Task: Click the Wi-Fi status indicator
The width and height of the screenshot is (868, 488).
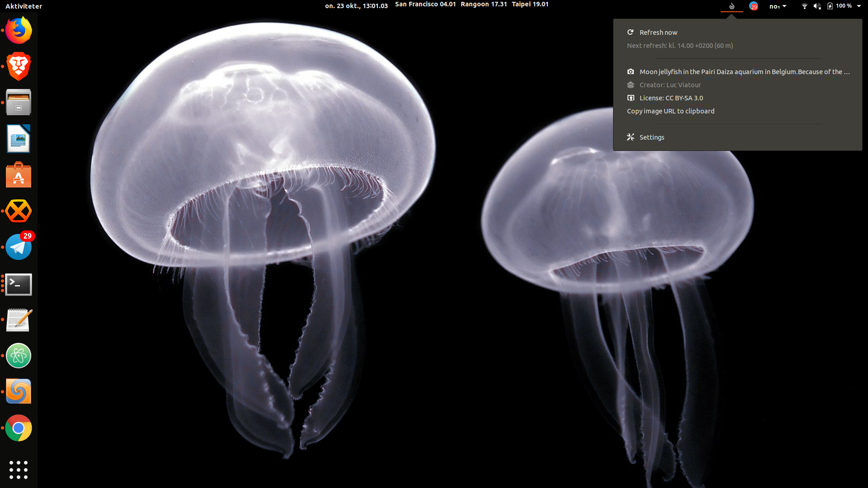Action: pos(804,6)
